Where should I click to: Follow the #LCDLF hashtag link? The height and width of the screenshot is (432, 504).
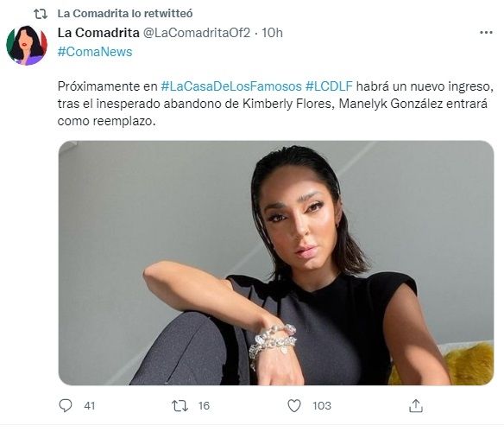coord(329,86)
